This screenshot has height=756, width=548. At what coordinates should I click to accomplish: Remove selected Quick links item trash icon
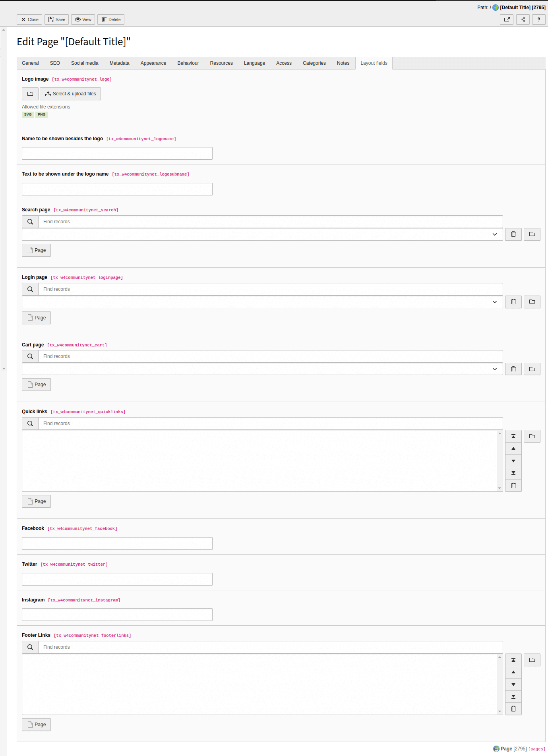click(513, 485)
